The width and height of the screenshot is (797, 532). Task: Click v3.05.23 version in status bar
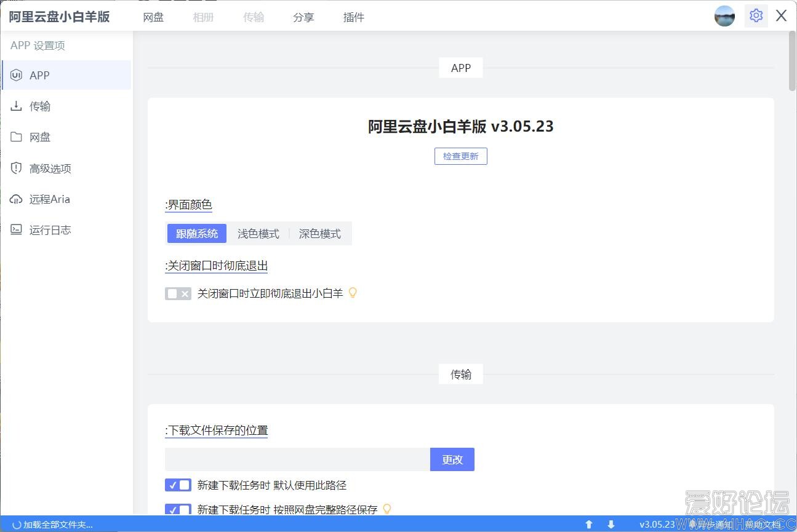coord(657,525)
